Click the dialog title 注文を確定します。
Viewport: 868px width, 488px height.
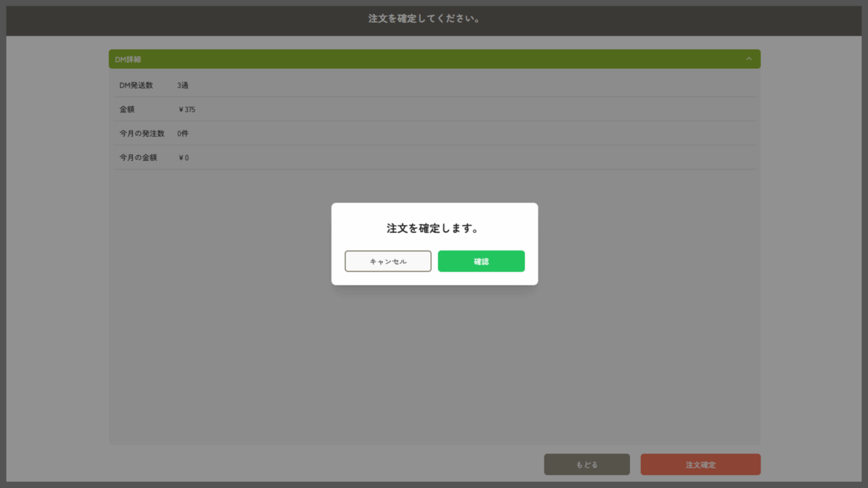pos(434,228)
